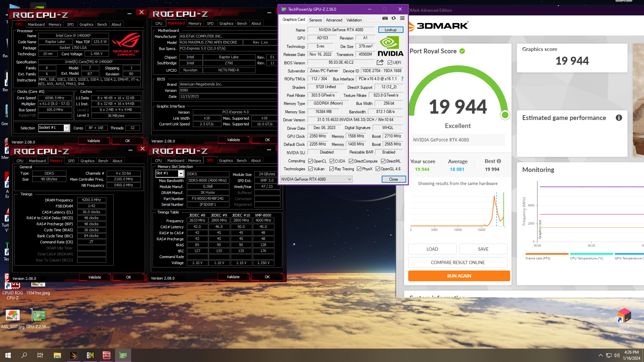Click the ROG Republic of Gamers logo
Viewport: 644px width, 362px height.
[126, 44]
